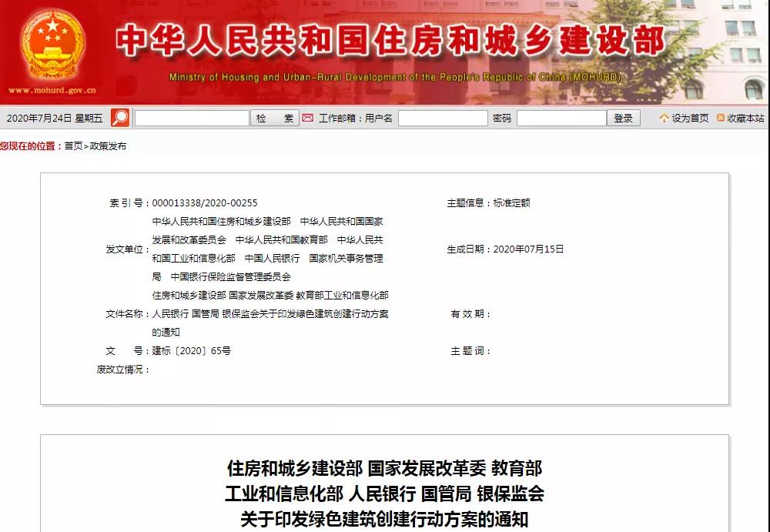Viewport: 770px width, 532px height.
Task: Focus the 用户名 email username field
Action: (443, 118)
